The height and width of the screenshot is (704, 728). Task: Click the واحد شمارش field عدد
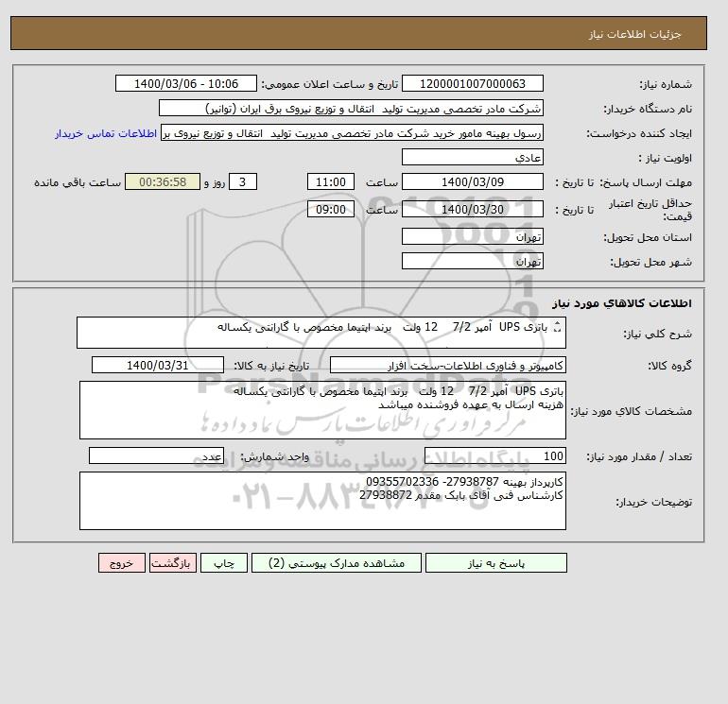[x=156, y=455]
